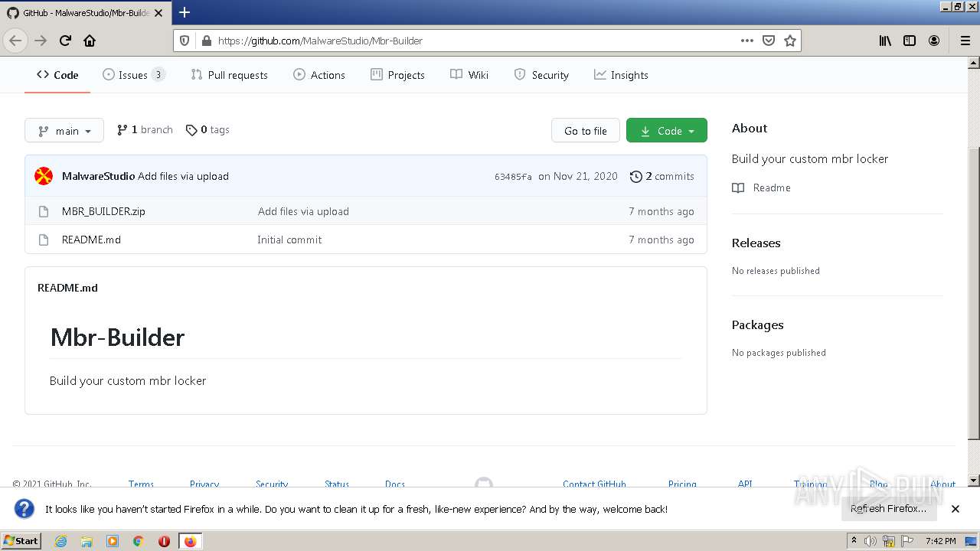
Task: Select the GitHub Mbr-Builder browser tab
Action: click(x=86, y=13)
